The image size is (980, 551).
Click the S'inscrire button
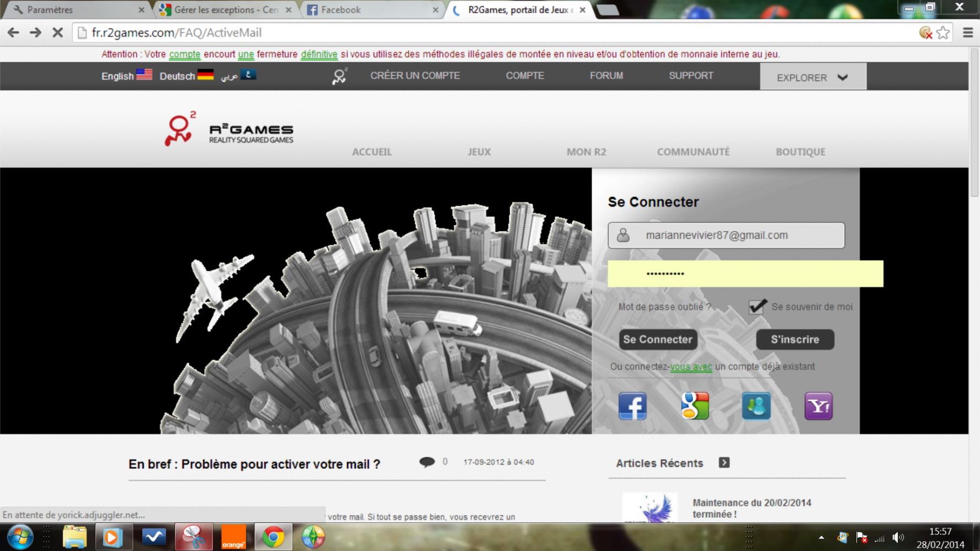point(795,339)
